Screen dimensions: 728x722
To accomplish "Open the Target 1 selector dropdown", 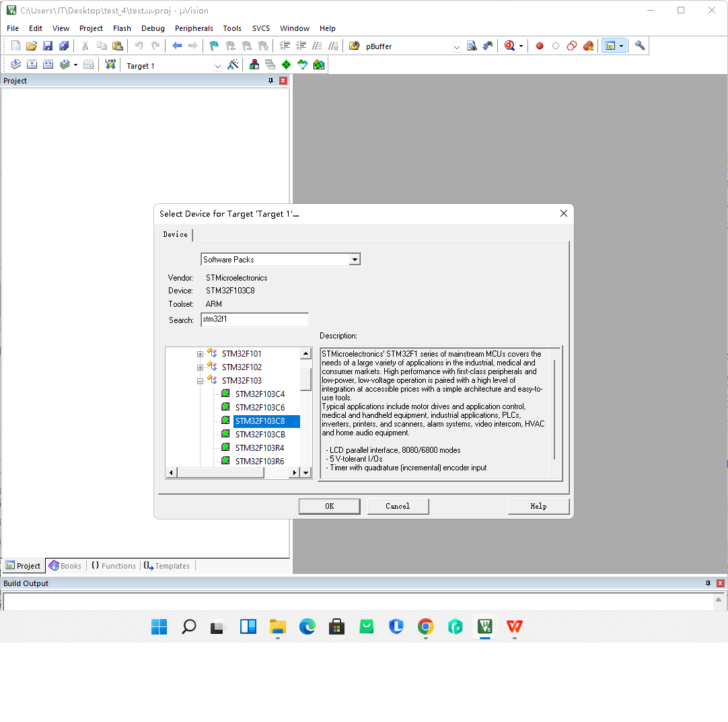I will pos(218,66).
